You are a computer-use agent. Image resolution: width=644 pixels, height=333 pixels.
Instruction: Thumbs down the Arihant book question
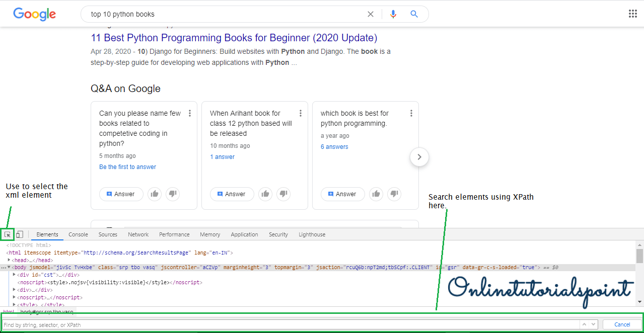click(283, 194)
